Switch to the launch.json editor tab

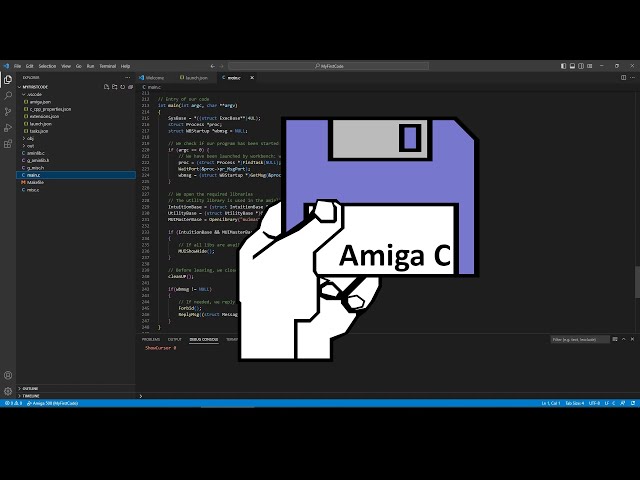coord(194,78)
